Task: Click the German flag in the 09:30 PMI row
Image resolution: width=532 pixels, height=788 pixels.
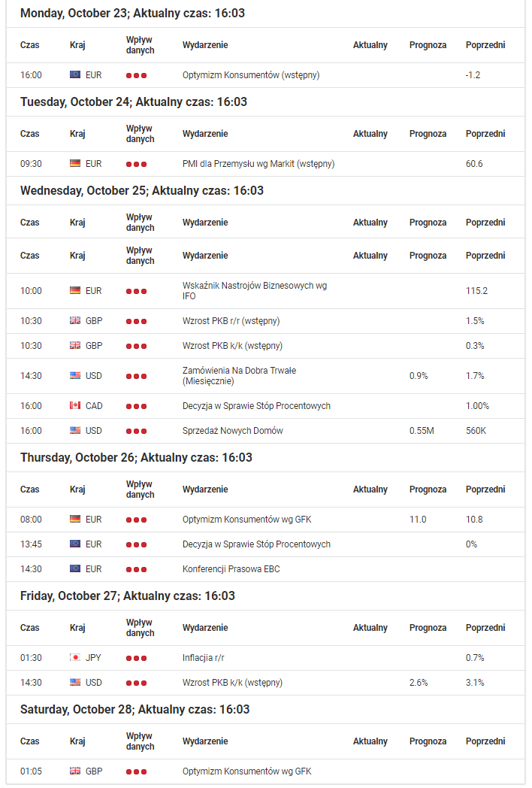Action: point(75,163)
